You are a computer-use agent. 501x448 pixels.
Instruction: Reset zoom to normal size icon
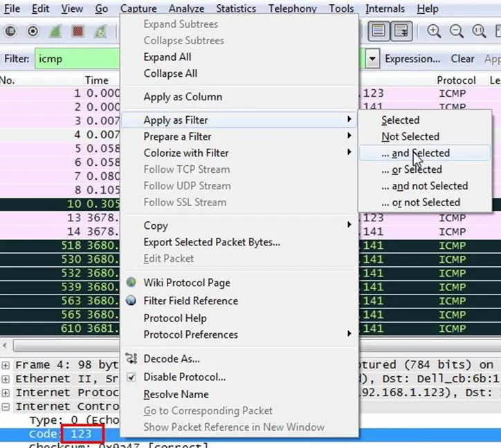[478, 31]
